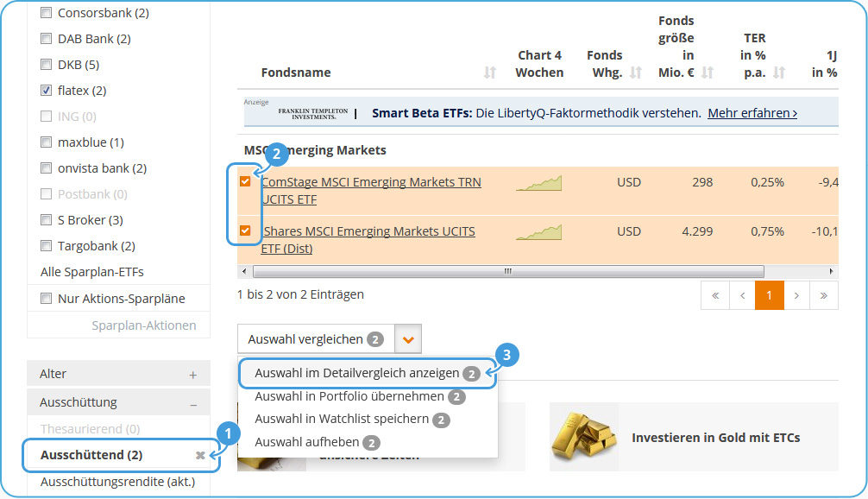Open Investieren in Gold mit ETCs
The width and height of the screenshot is (868, 499).
[716, 438]
